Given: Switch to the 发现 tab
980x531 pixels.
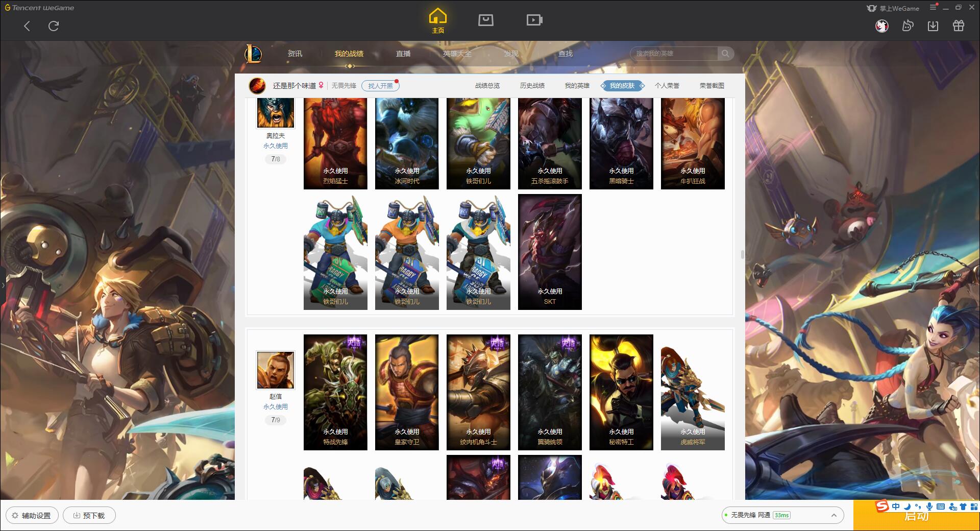Looking at the screenshot, I should pos(511,54).
